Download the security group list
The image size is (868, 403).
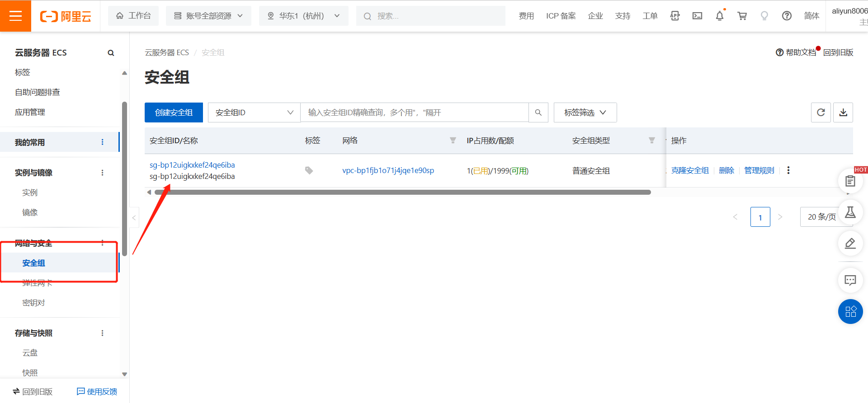tap(843, 112)
